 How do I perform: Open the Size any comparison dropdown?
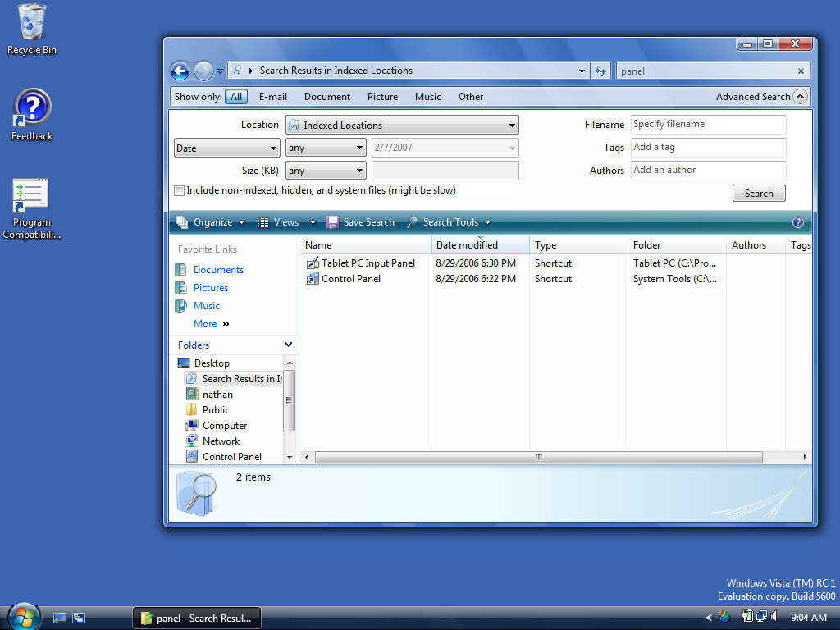[x=326, y=171]
